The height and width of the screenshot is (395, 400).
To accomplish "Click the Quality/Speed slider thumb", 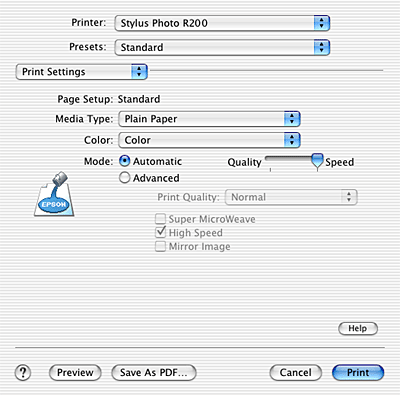I will tap(317, 161).
